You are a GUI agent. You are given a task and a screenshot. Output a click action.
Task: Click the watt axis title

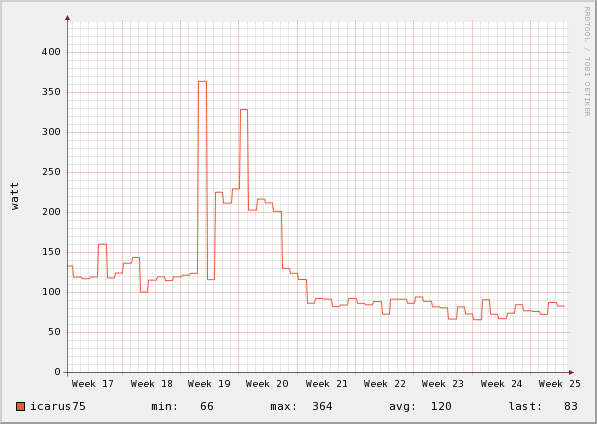[14, 196]
